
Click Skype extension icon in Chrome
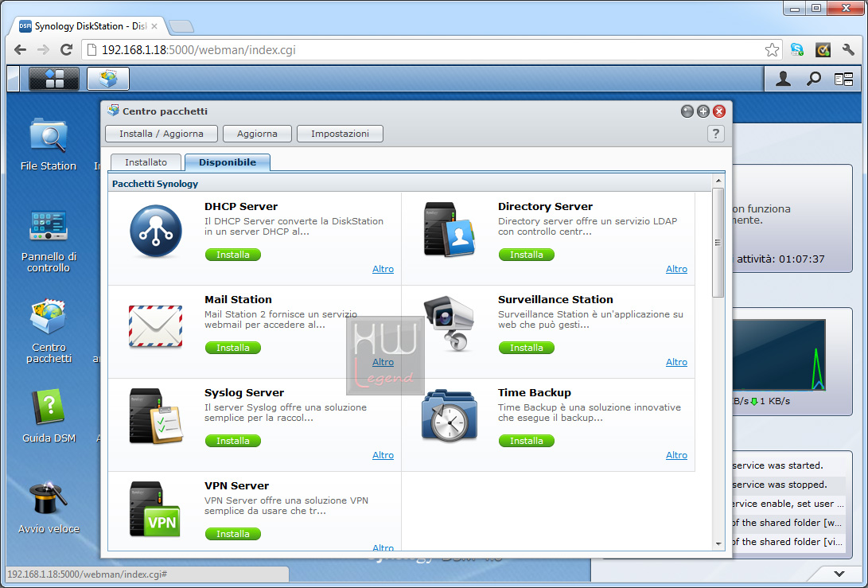coord(796,50)
